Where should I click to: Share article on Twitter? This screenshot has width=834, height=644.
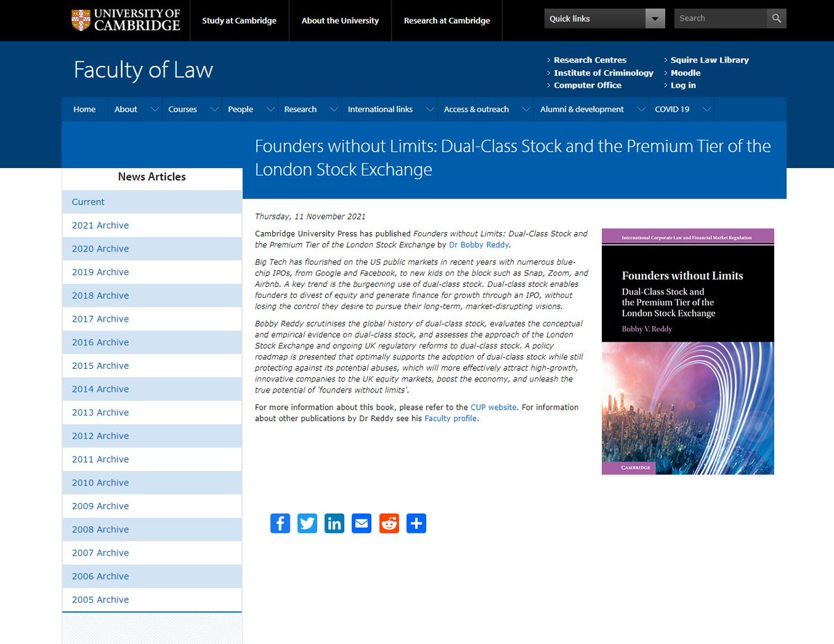click(x=307, y=523)
